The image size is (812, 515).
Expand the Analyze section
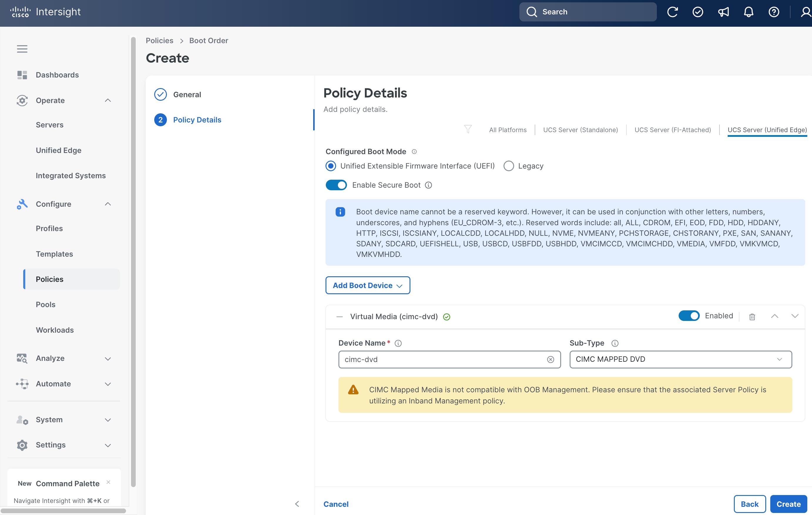(108, 359)
